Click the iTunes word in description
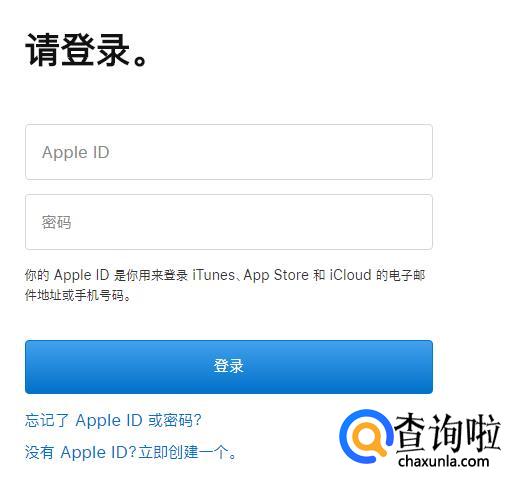This screenshot has width=513, height=492. click(214, 275)
